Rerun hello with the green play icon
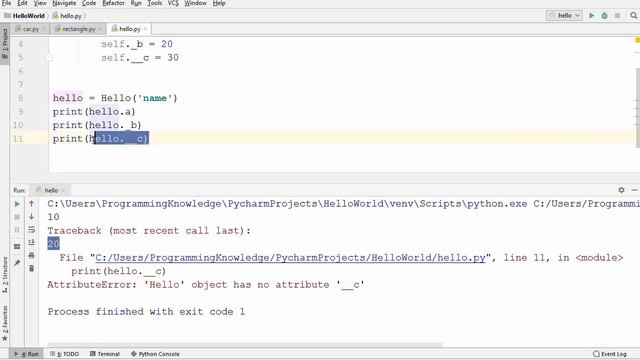Screen dimensions: 640x360 [x=17, y=204]
